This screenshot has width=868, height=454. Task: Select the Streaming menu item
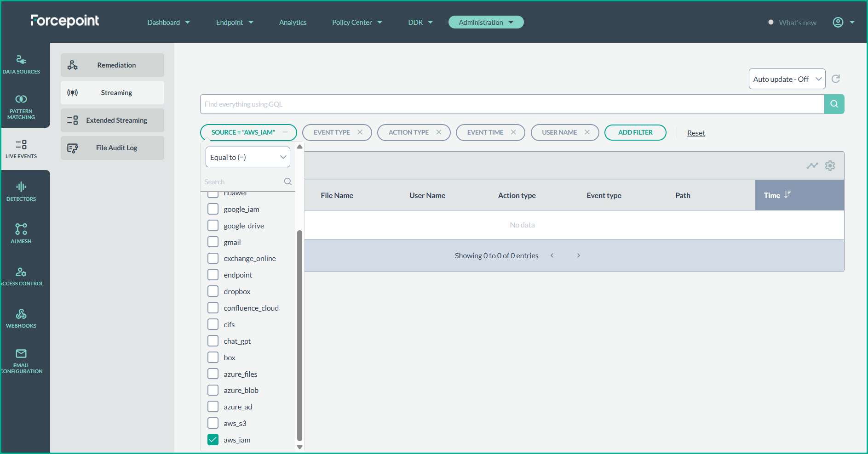[x=112, y=93]
